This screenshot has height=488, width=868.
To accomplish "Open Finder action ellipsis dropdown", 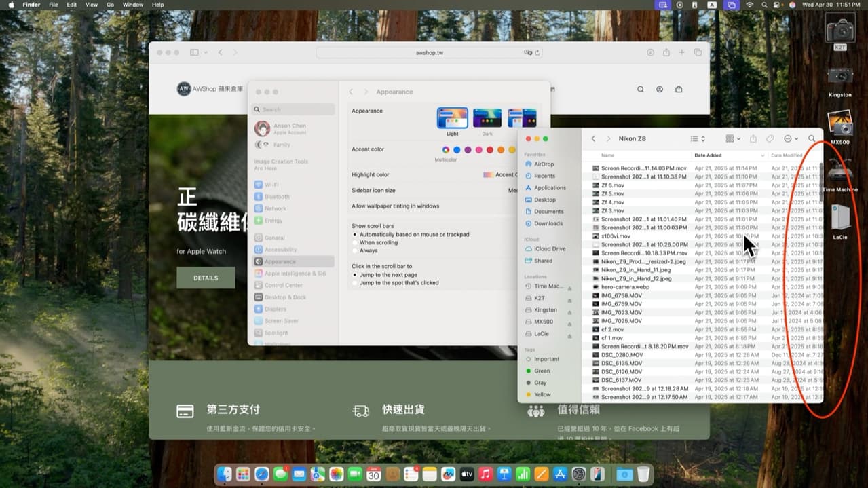I will 791,138.
